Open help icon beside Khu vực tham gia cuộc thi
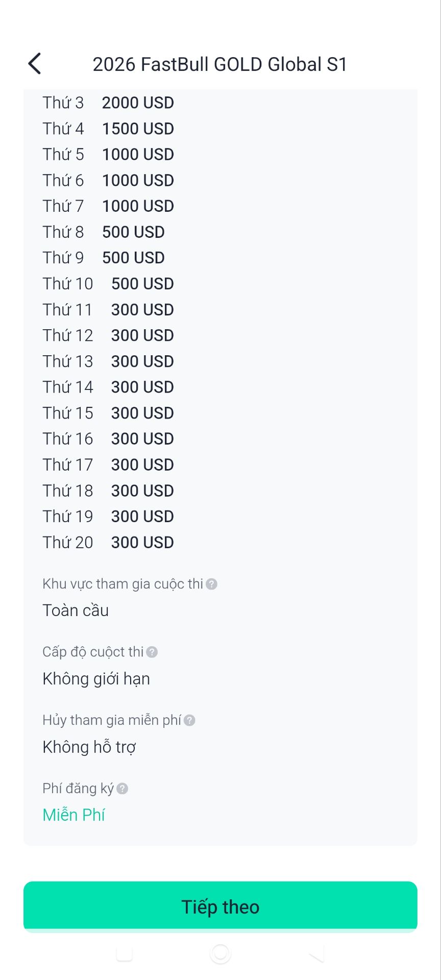The height and width of the screenshot is (980, 441). (x=211, y=584)
